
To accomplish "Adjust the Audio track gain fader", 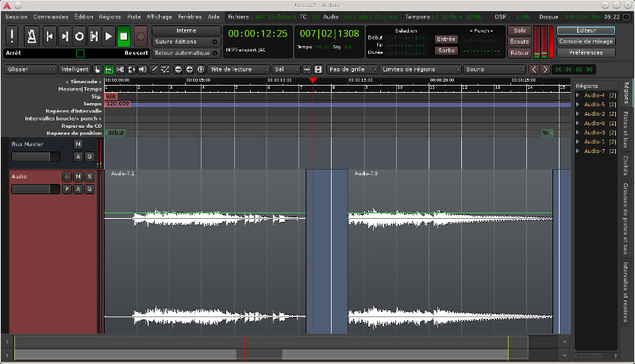I will tap(36, 190).
